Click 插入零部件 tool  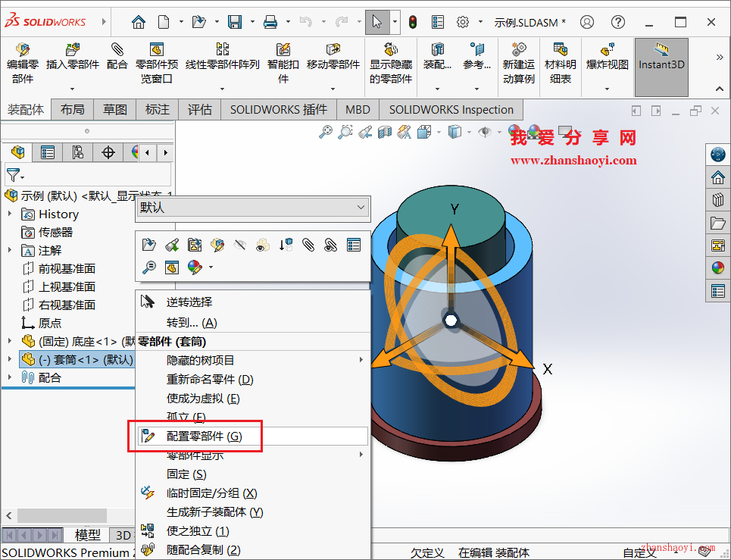pos(73,57)
